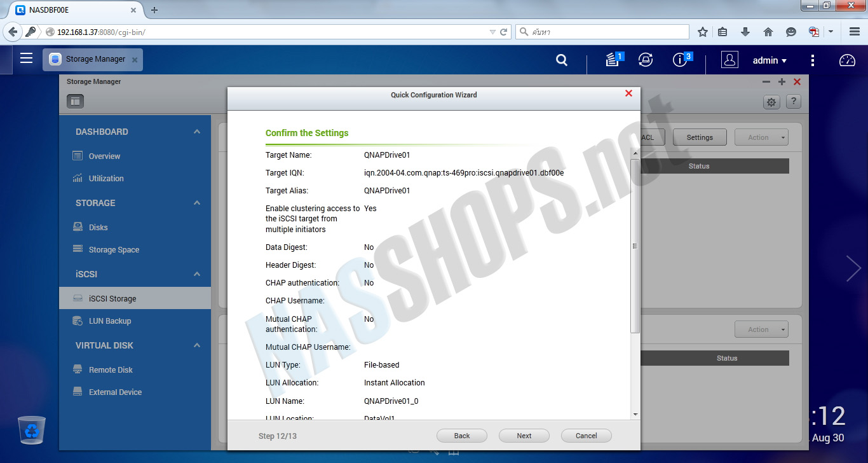The image size is (868, 463).
Task: Open background tasks icon with badge 1
Action: point(613,60)
